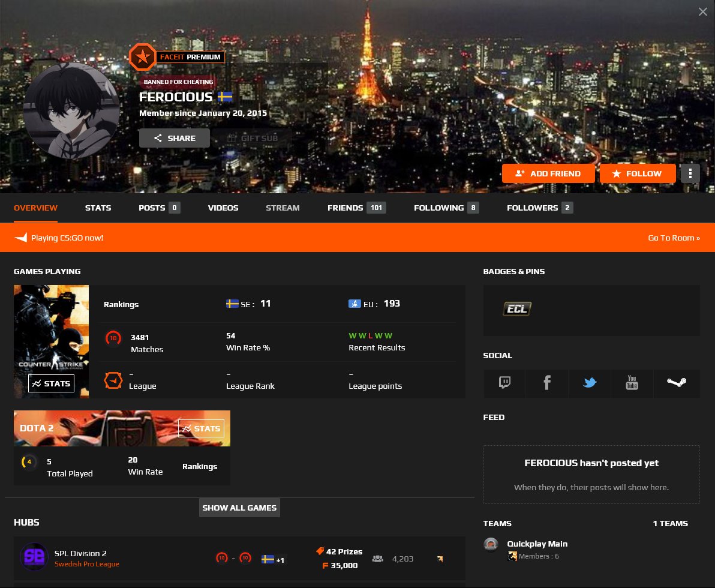Viewport: 715px width, 588px height.
Task: Click the Follow button
Action: point(638,173)
